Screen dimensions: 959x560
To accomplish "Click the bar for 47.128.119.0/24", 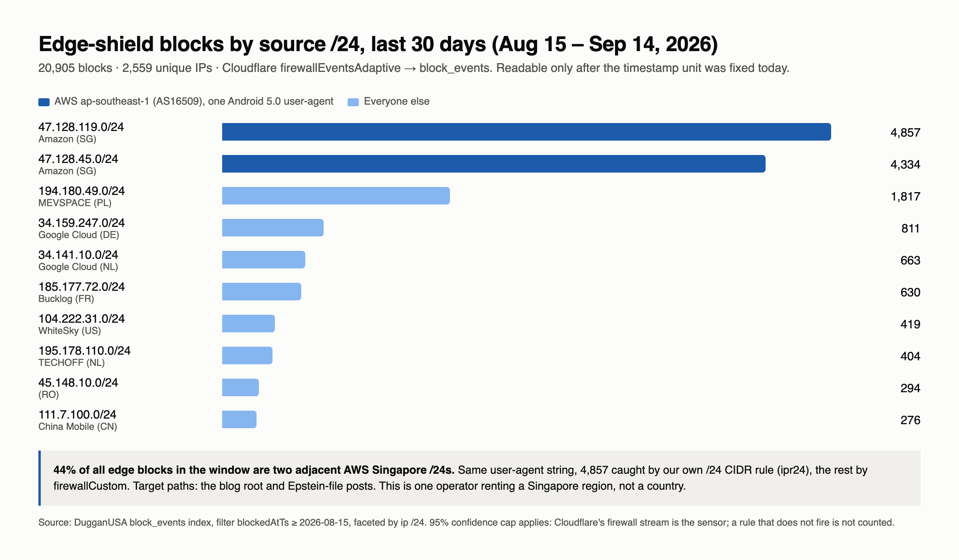I will point(527,132).
